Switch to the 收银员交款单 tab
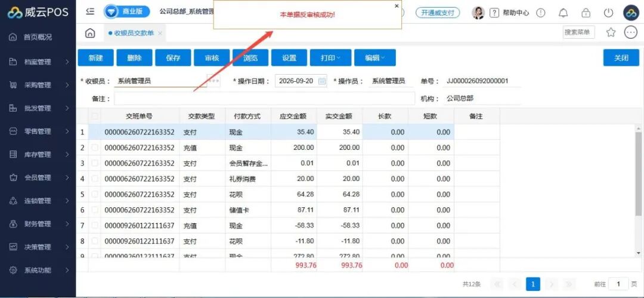Viewport: 644px width, 298px height. tap(134, 33)
